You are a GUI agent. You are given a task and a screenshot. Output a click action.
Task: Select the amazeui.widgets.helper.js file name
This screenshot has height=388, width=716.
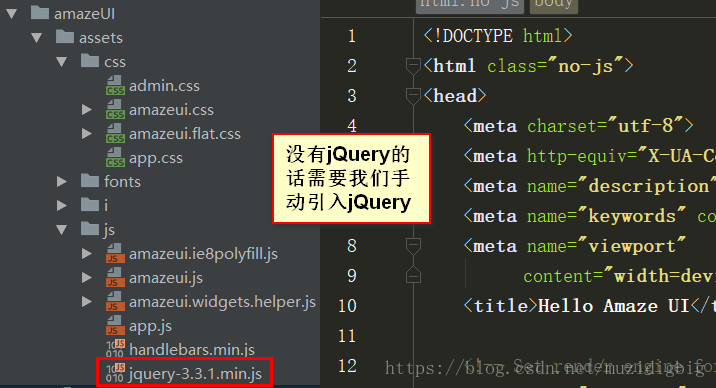[x=222, y=302]
